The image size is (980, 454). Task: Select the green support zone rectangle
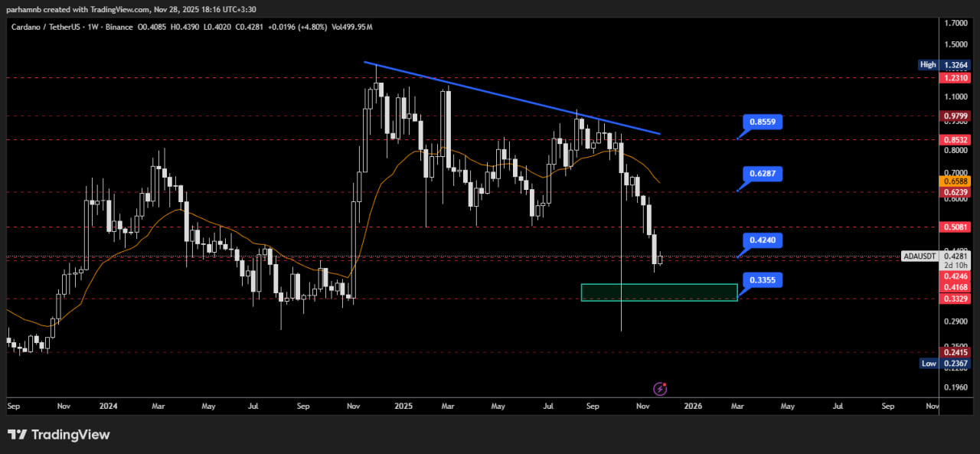coord(658,292)
